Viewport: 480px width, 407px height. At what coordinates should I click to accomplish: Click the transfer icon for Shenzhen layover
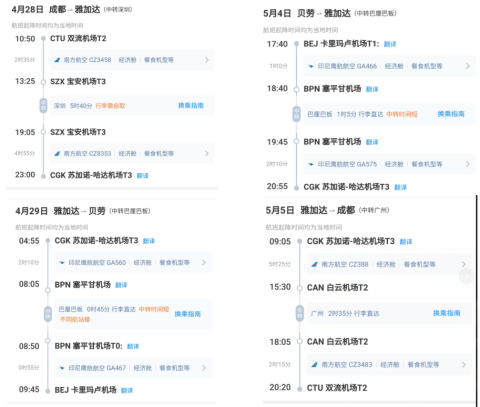(43, 106)
